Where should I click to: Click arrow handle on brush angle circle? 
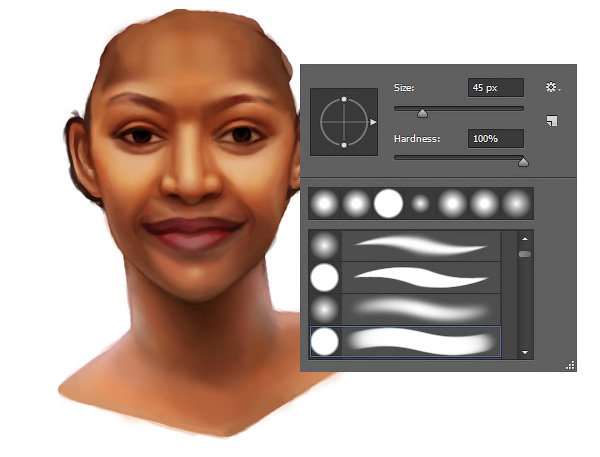tap(373, 122)
